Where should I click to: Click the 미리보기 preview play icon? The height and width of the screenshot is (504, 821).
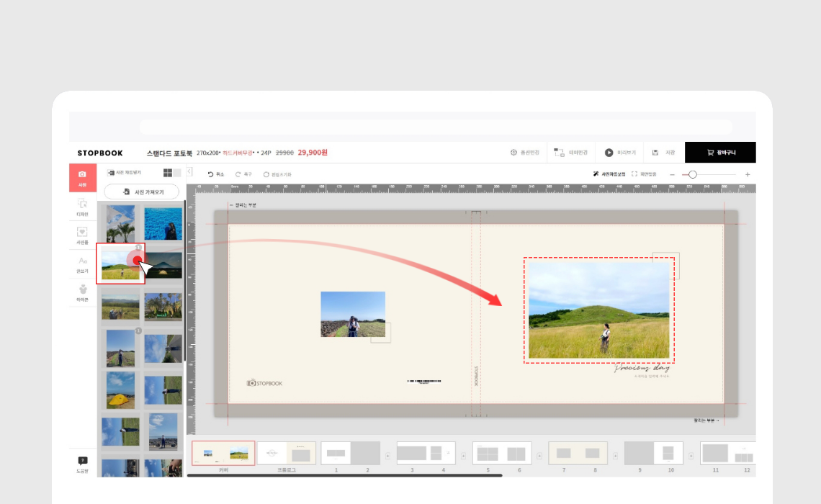(609, 153)
